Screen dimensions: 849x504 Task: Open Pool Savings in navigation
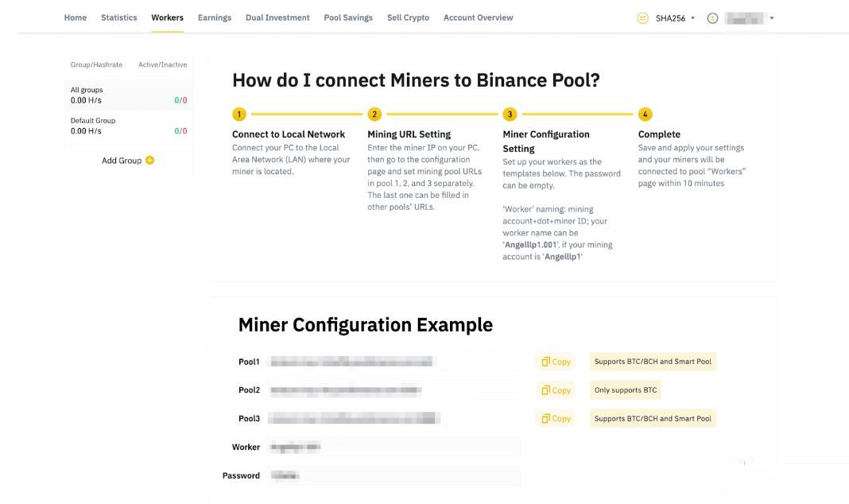(x=347, y=17)
